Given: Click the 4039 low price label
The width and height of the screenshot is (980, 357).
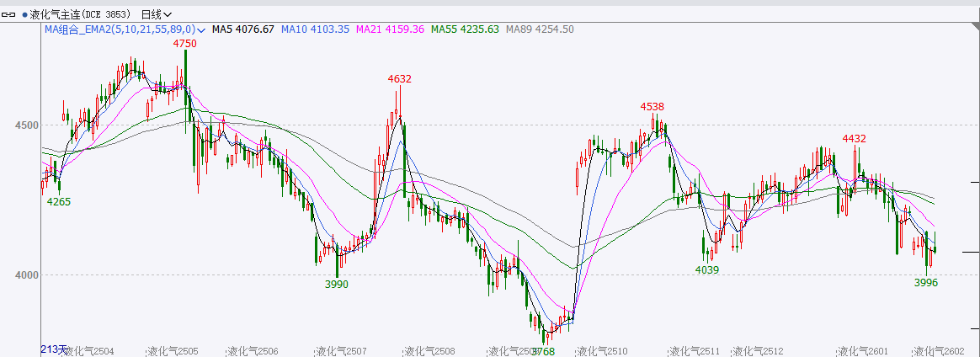Looking at the screenshot, I should click(706, 269).
